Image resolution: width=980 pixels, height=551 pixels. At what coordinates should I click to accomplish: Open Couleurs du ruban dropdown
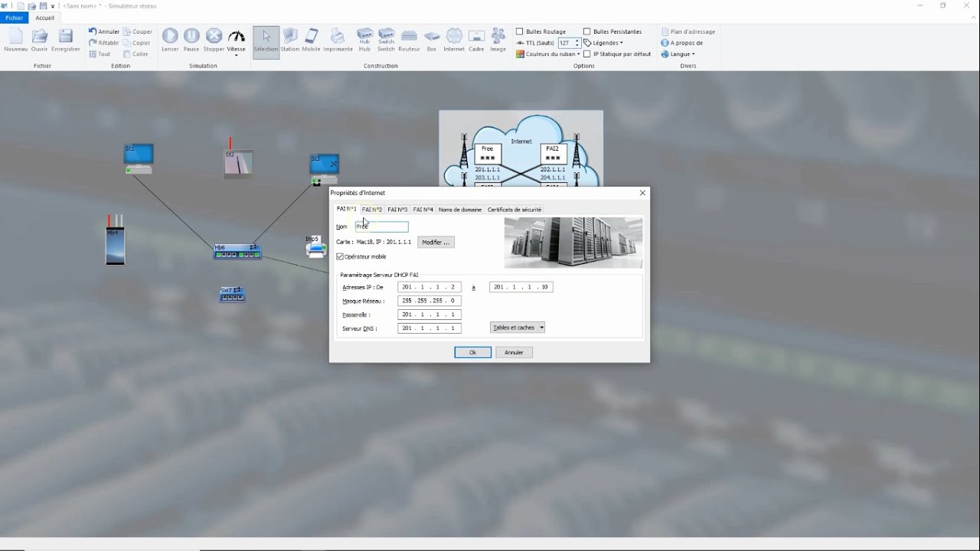[548, 54]
